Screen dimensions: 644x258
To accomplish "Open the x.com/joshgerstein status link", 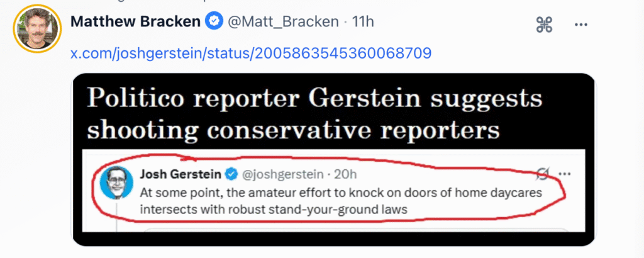I will (250, 52).
